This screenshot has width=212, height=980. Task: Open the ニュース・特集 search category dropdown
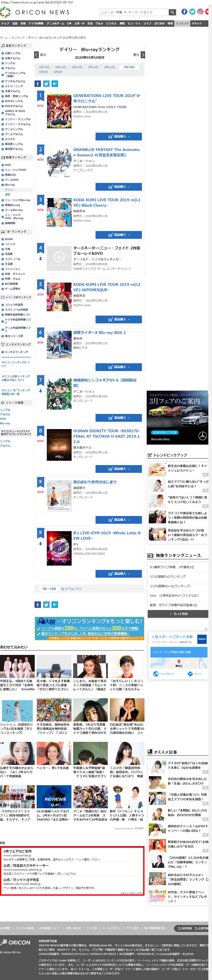113,12
